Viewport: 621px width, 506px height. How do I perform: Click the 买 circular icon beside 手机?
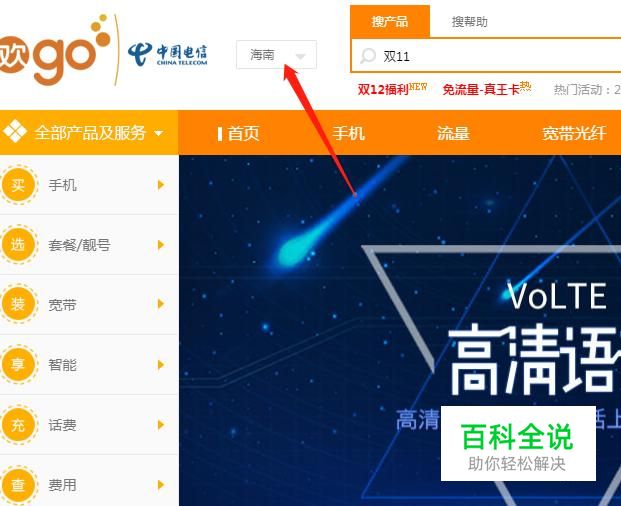[18, 185]
